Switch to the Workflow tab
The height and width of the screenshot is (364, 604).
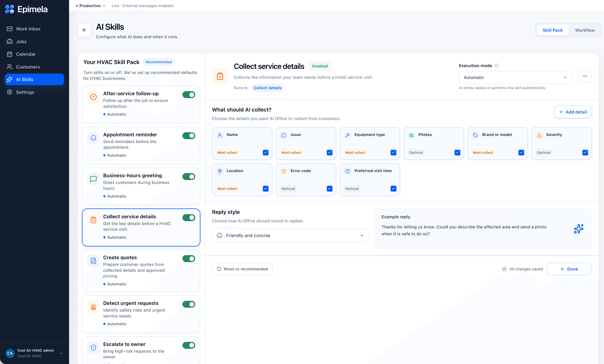[585, 30]
